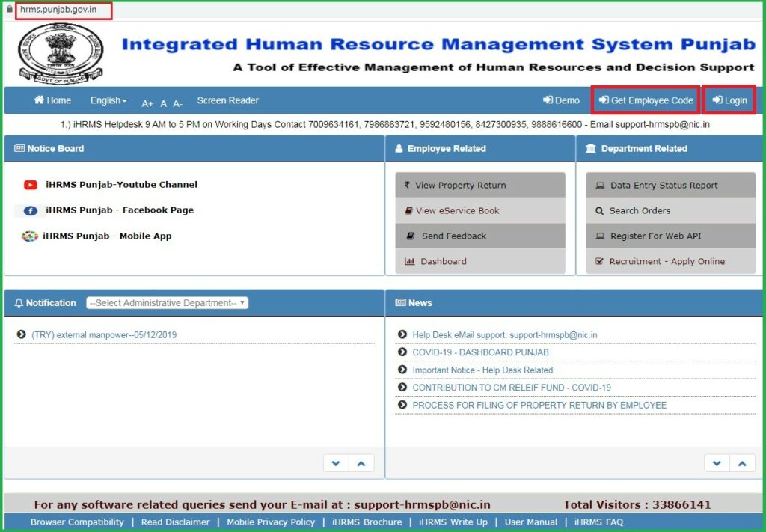This screenshot has height=532, width=766.
Task: Click the arrow icon beside external manpower notification
Action: (x=21, y=334)
